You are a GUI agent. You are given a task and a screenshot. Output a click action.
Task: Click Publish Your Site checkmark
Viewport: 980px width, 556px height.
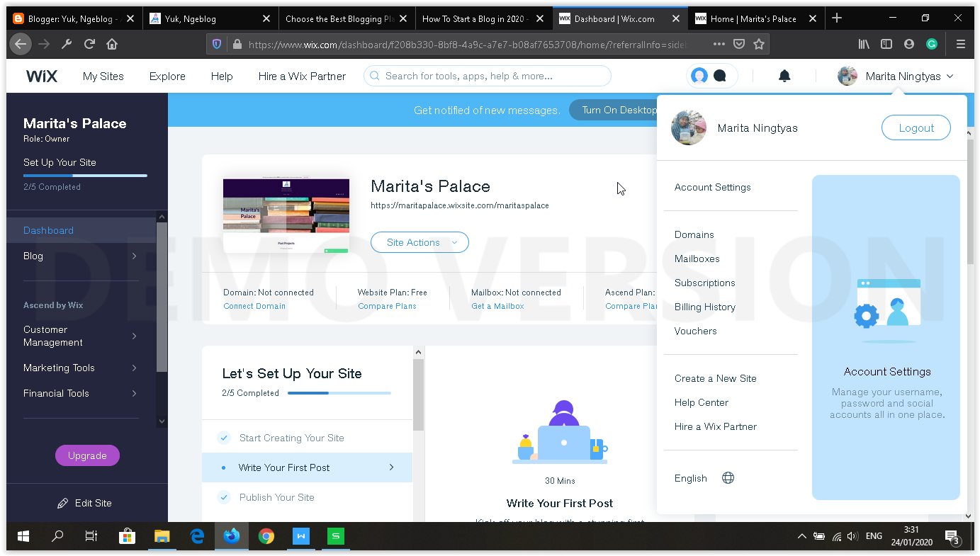(224, 497)
